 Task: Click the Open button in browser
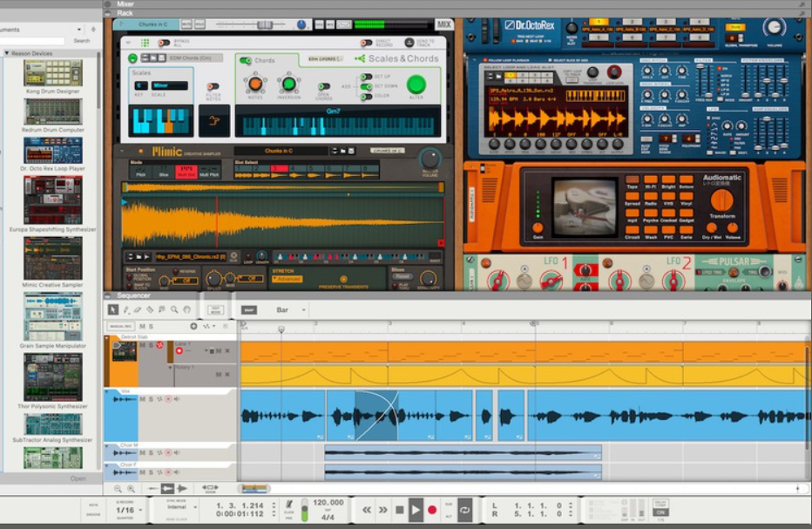click(x=78, y=478)
